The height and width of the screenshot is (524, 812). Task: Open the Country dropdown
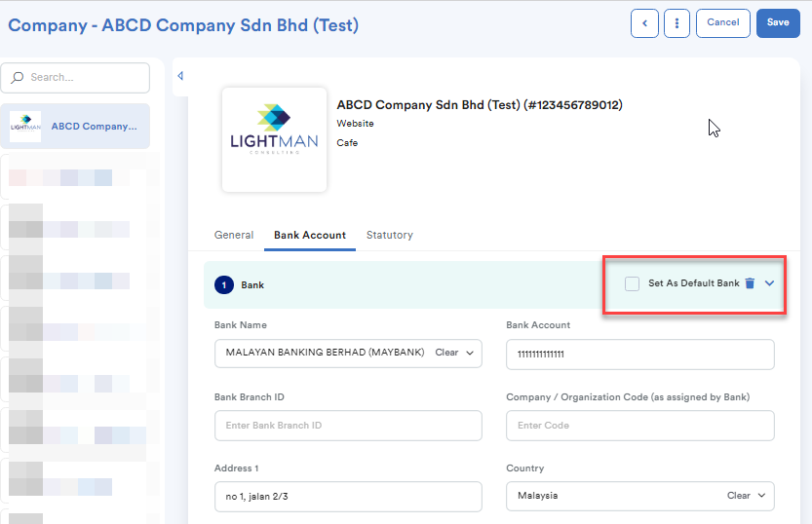(x=761, y=496)
